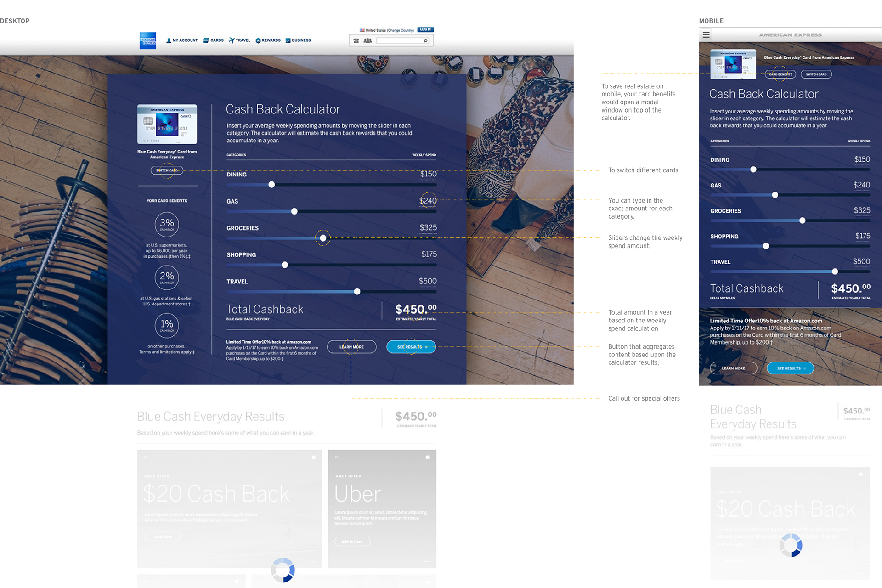The width and height of the screenshot is (882, 588).
Task: Open the Cards menu in desktop navigation
Action: [213, 40]
